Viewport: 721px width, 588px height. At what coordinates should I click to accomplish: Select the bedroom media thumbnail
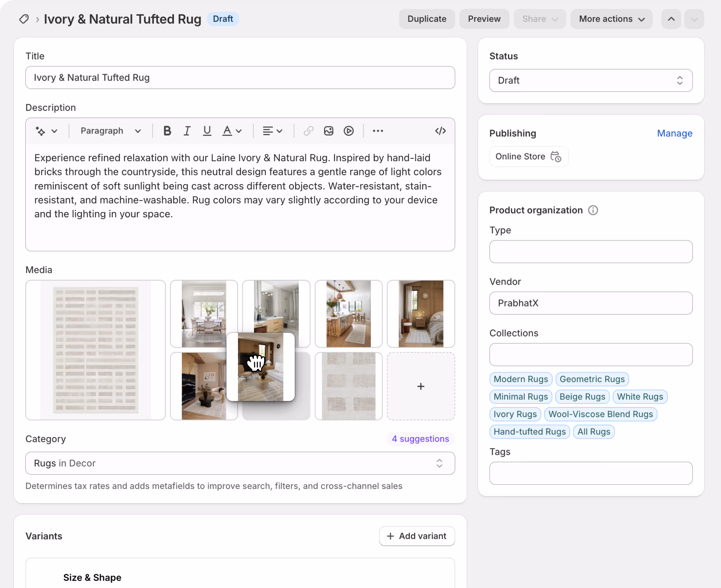point(421,314)
